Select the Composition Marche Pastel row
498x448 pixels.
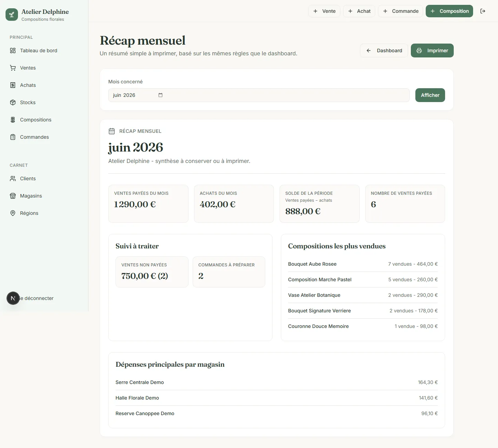point(363,280)
